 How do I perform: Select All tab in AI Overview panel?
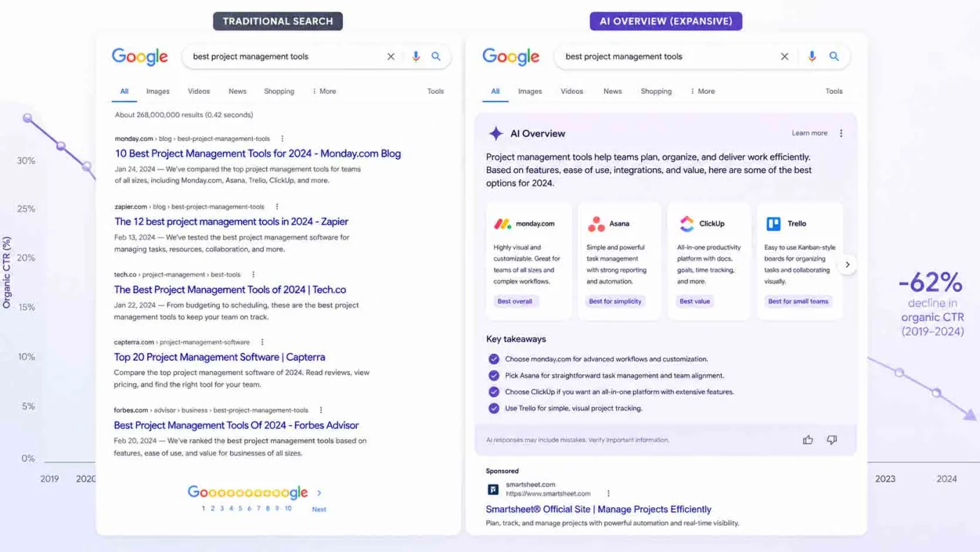point(496,91)
